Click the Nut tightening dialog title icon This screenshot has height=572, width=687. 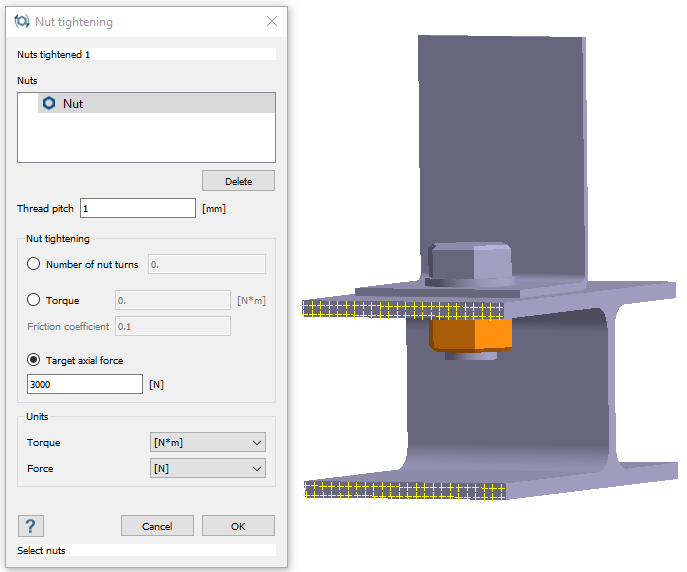[21, 21]
